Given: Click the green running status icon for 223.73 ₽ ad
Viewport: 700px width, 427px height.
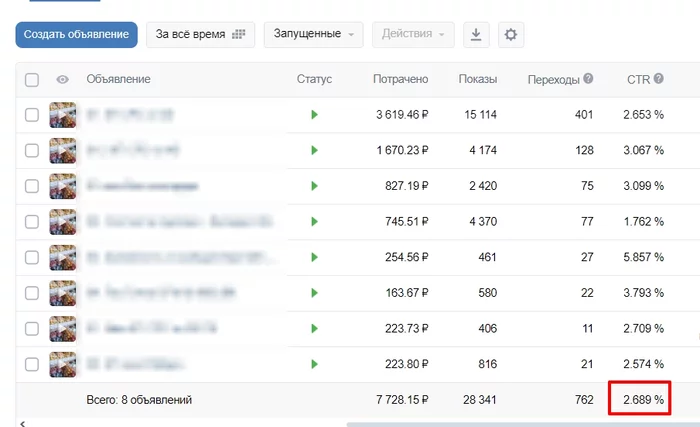Looking at the screenshot, I should click(x=314, y=329).
